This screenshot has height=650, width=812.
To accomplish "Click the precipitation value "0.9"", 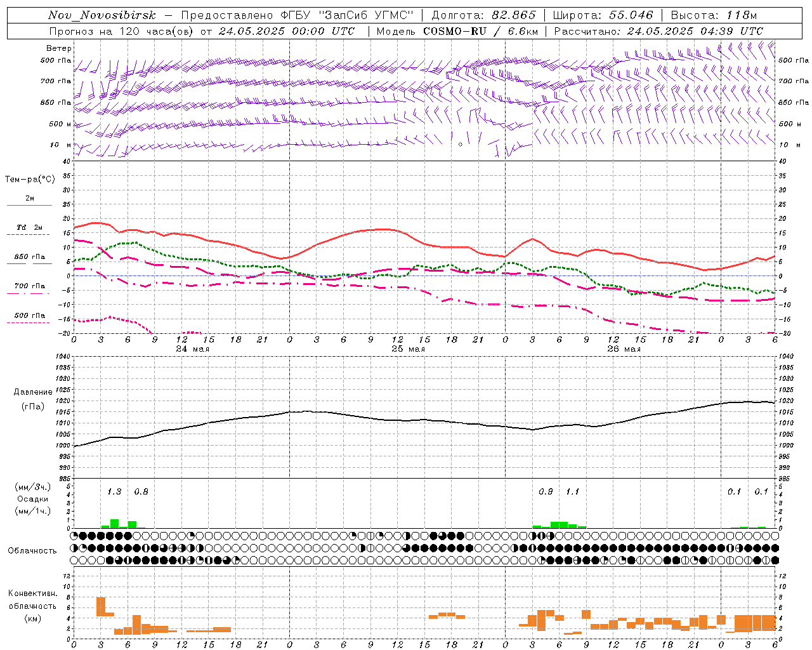I will point(546,492).
